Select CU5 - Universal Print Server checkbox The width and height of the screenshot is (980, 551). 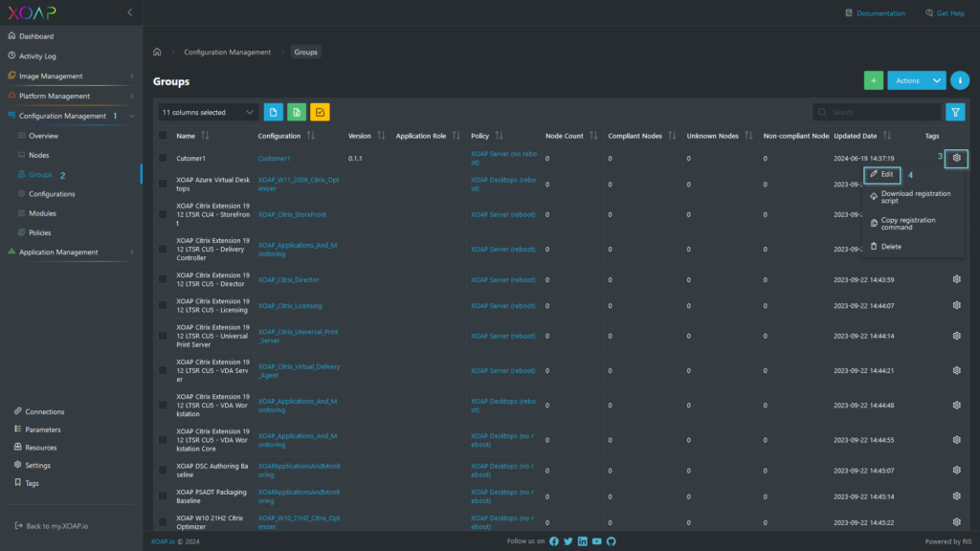coord(163,336)
